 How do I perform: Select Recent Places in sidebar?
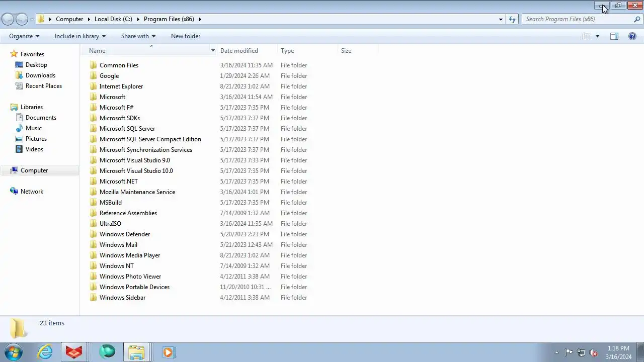[44, 86]
